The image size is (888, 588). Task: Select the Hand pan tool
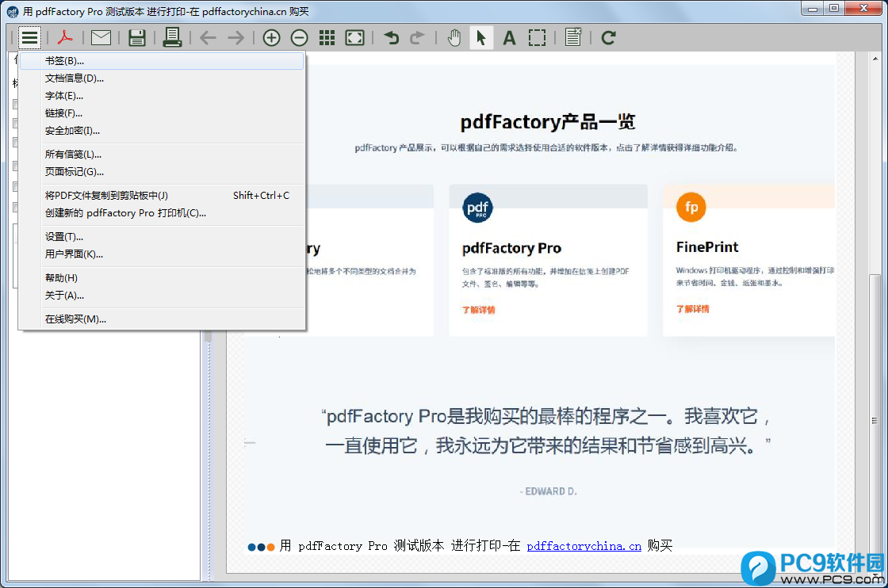(454, 38)
